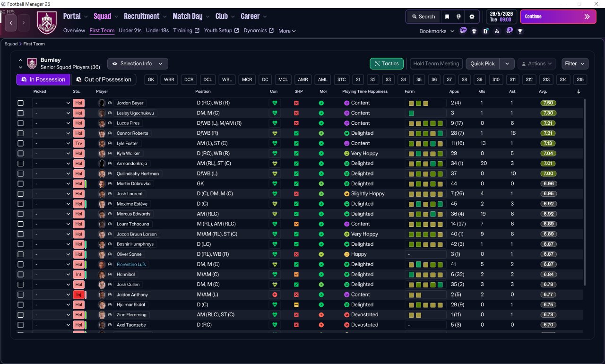Viewport: 605px width, 364px height.
Task: Click the Search field in top bar
Action: tap(423, 17)
